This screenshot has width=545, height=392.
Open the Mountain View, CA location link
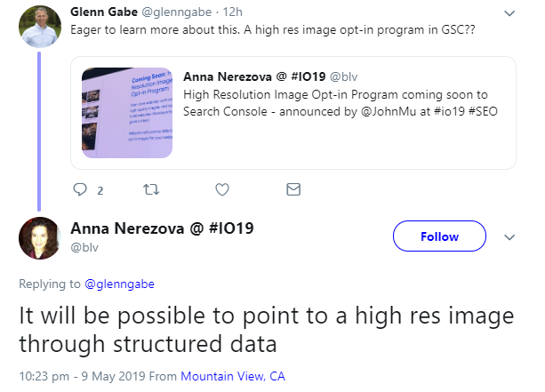(233, 377)
